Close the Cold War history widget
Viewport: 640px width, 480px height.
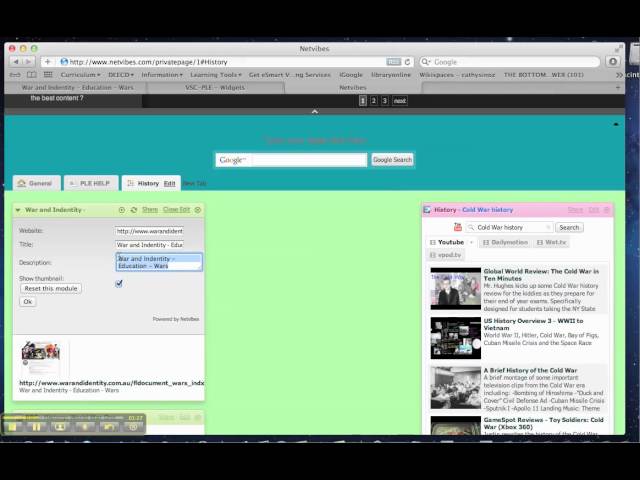pos(607,210)
